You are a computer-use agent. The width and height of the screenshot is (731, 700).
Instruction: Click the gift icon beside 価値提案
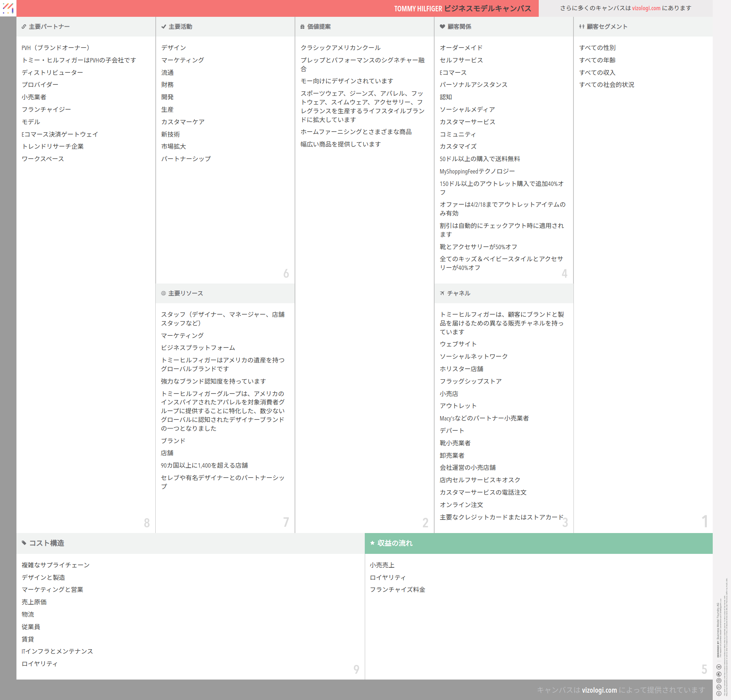pos(303,27)
